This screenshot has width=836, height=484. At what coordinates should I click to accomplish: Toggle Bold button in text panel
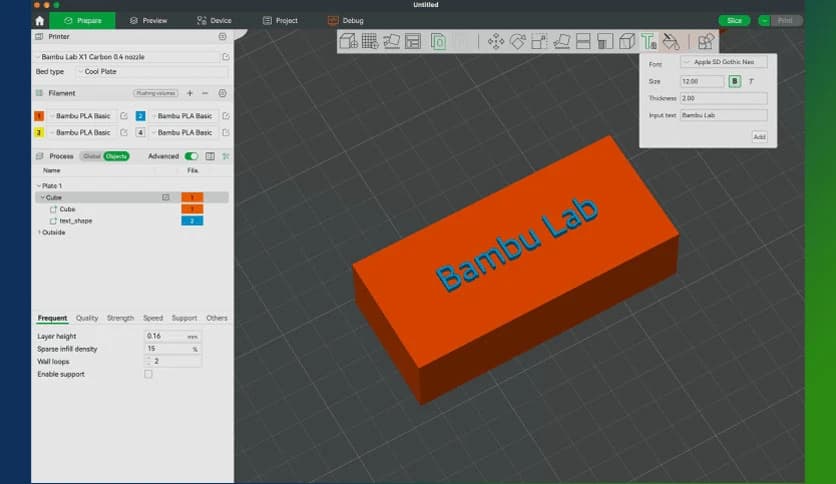[735, 81]
